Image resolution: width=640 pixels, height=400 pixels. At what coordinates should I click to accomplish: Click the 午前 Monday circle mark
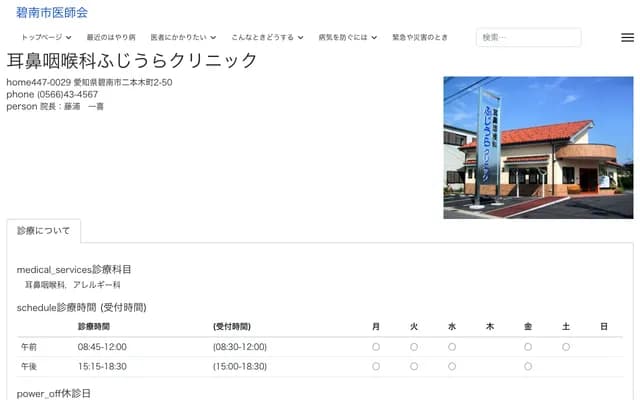(x=376, y=347)
